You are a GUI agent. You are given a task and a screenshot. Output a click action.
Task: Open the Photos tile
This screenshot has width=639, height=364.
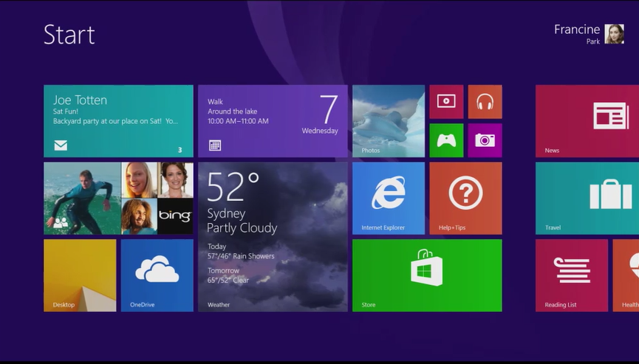389,121
